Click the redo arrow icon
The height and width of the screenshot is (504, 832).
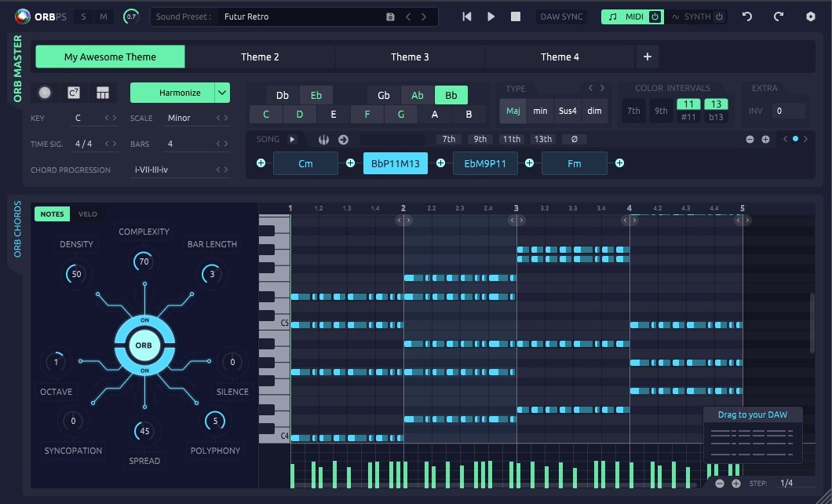779,16
